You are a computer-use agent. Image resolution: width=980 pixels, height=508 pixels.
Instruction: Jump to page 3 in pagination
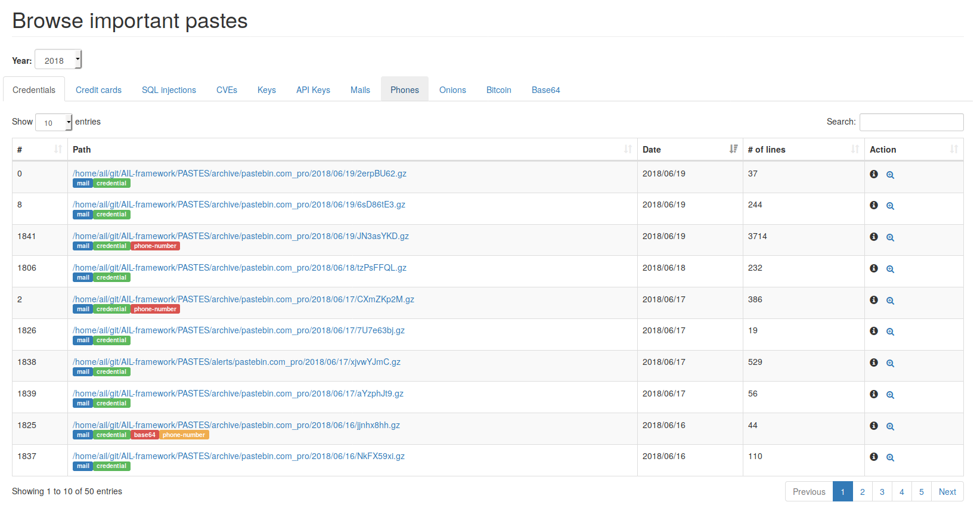pos(882,492)
